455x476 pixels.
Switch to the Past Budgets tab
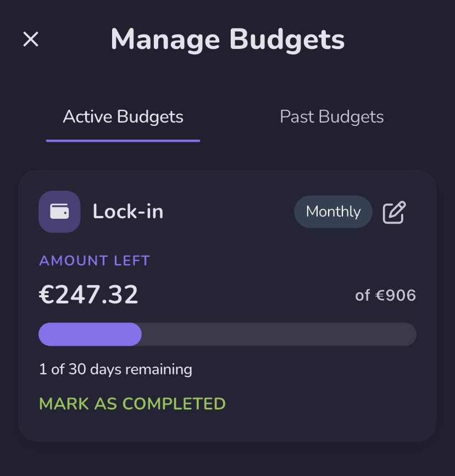coord(331,117)
